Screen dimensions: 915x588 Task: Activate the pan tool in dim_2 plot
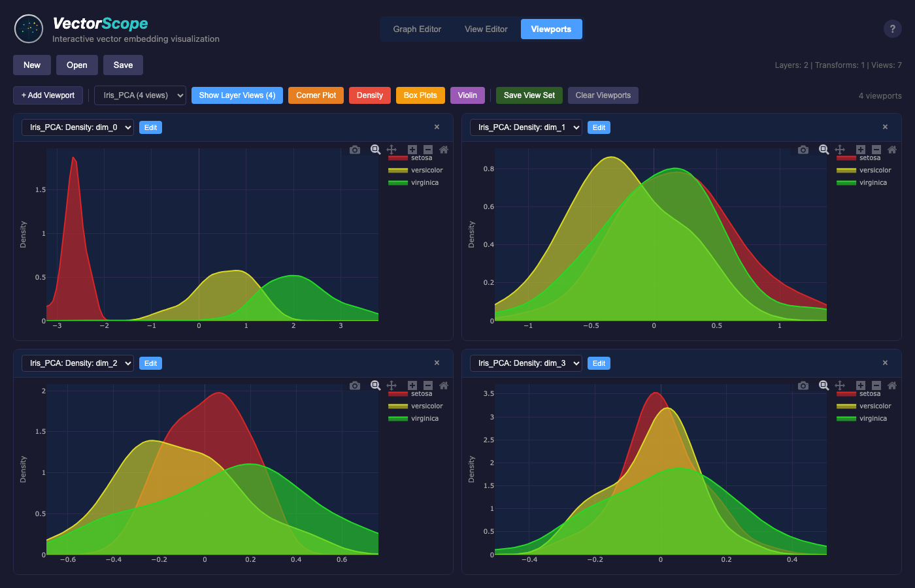click(x=391, y=385)
